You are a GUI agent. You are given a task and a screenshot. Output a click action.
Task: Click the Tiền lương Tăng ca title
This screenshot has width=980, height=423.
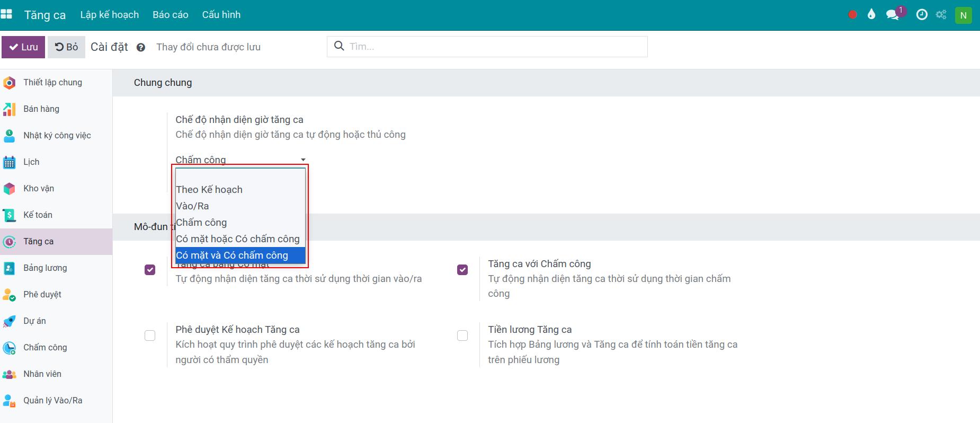530,330
